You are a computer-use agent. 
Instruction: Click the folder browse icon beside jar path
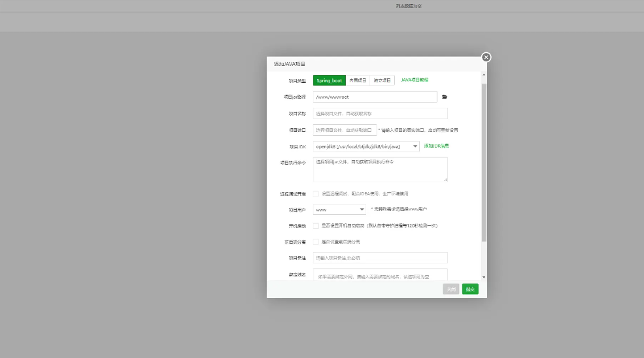(445, 97)
